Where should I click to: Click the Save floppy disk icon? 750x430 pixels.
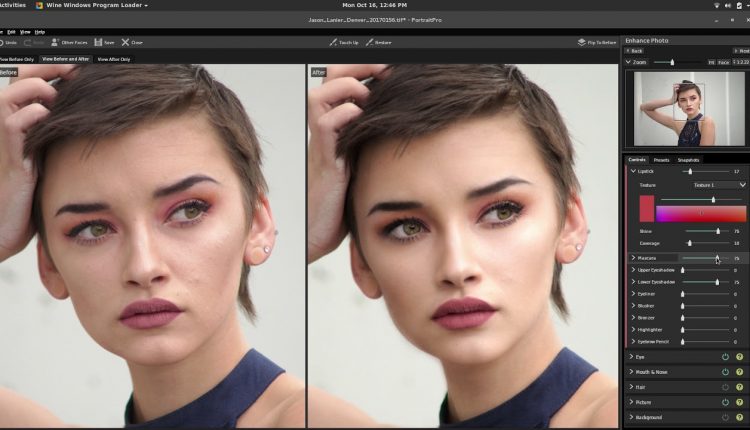98,42
